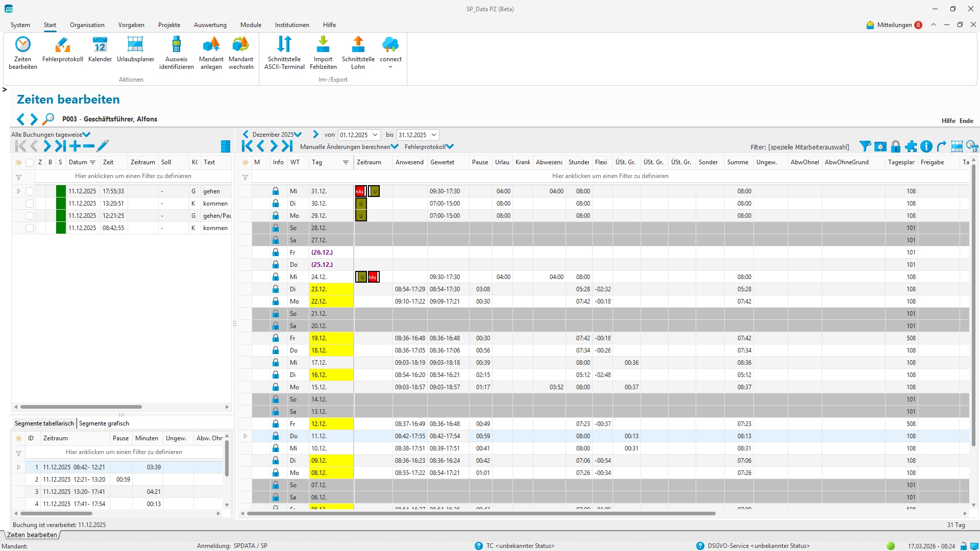Toggle select-all checkbox in bookings header
Viewport: 980px width, 551px height.
(30, 163)
